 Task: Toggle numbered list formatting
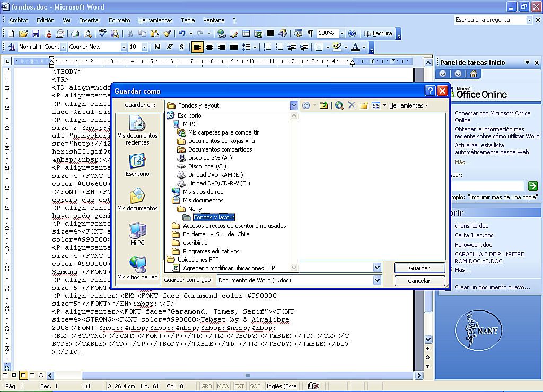267,47
